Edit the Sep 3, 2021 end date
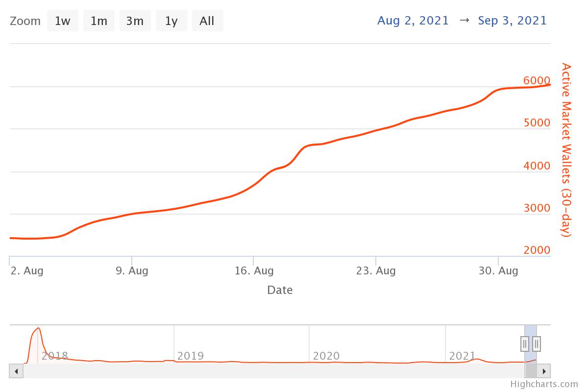Screen dimensions: 588x392 pos(512,21)
